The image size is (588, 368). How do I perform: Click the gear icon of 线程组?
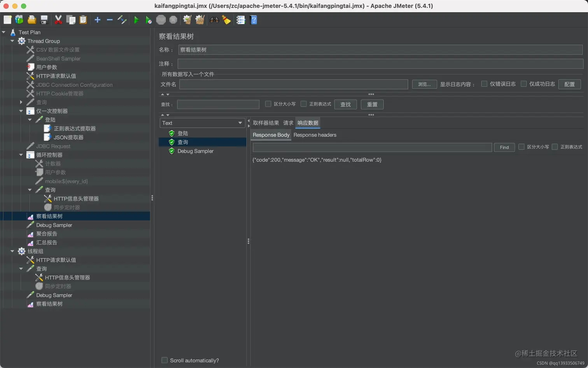(22, 251)
